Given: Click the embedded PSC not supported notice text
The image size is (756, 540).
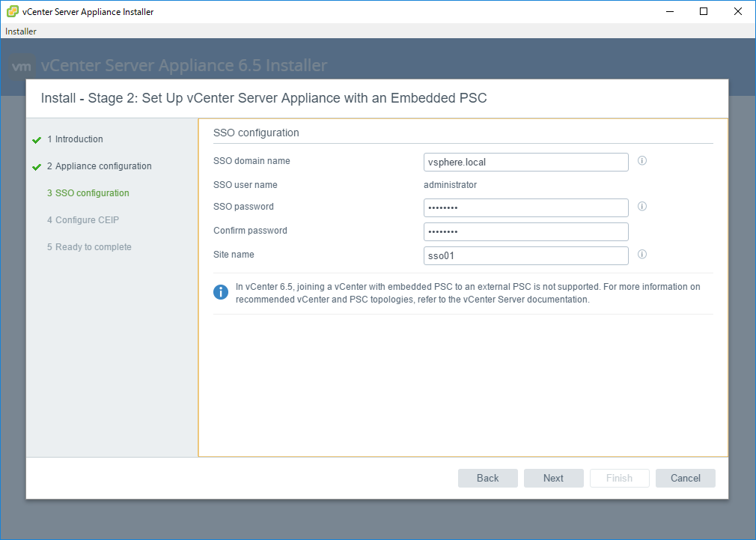Looking at the screenshot, I should click(468, 293).
